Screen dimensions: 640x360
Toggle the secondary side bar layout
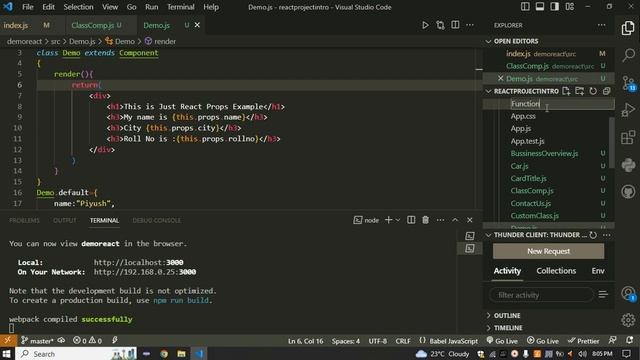(x=555, y=7)
